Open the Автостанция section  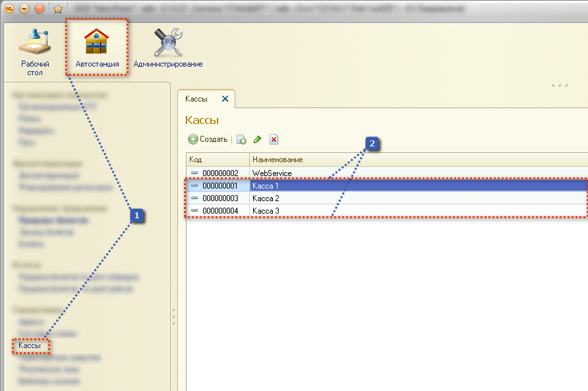pyautogui.click(x=97, y=49)
